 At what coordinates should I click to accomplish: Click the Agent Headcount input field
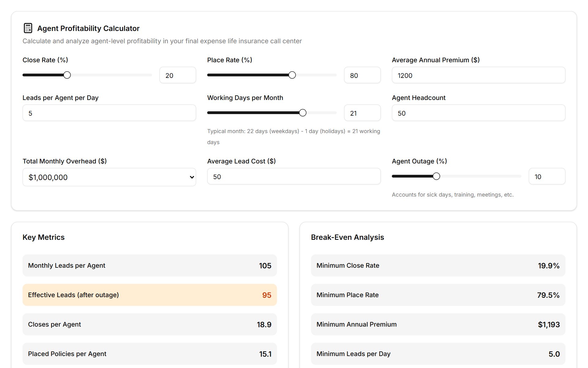pyautogui.click(x=478, y=113)
